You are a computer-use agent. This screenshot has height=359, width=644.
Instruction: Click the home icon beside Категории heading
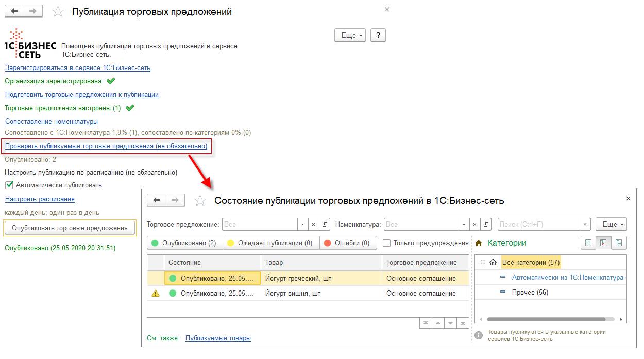479,243
